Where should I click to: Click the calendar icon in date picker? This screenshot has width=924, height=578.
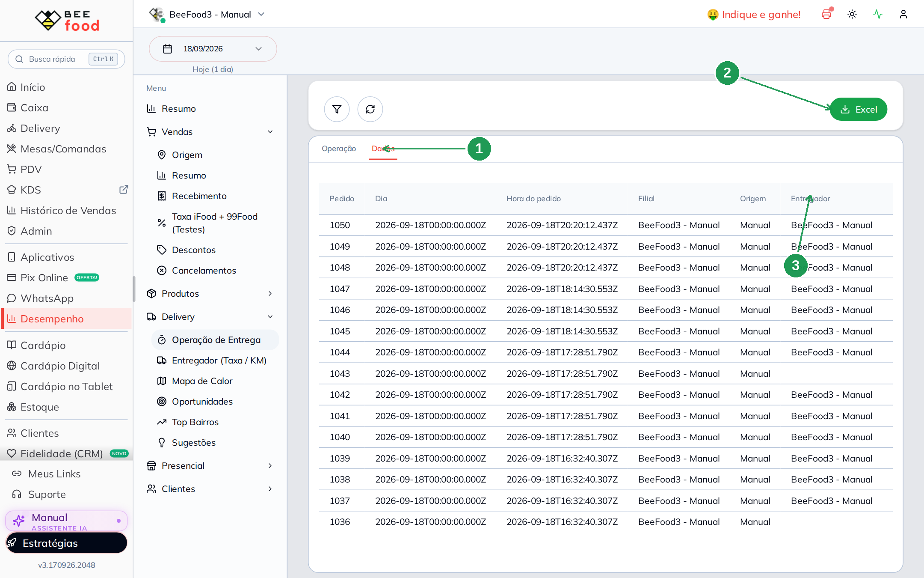coord(167,49)
